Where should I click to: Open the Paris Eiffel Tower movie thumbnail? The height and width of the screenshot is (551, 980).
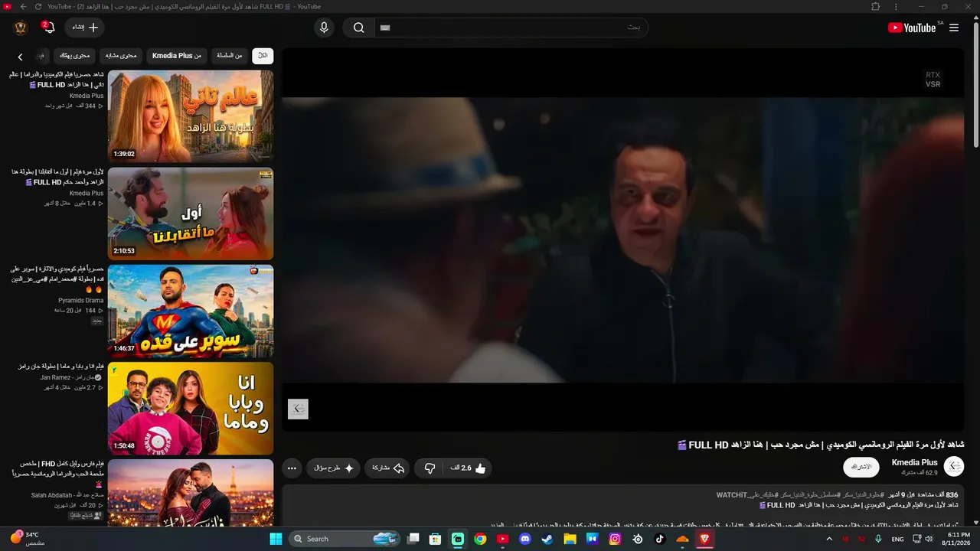(x=191, y=492)
